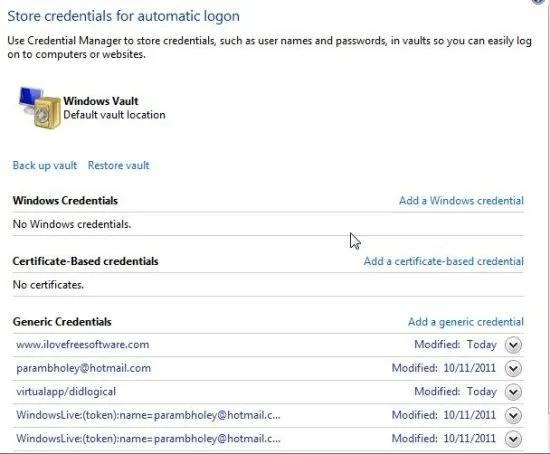
Task: Expand the www.ilovefreesoftware.com credential chevron
Action: (x=513, y=345)
